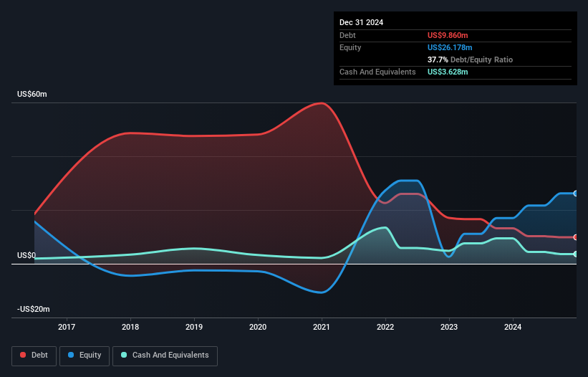Click the US$3.628m cash value
Viewport: 588px width, 377px height.
448,72
